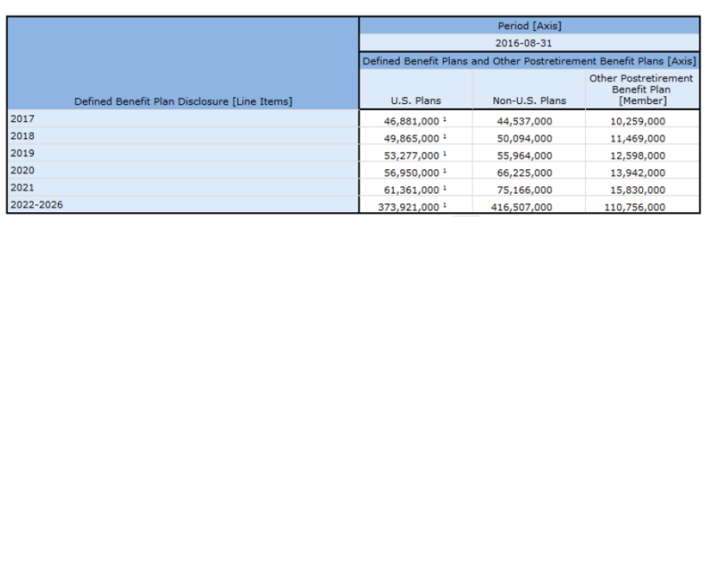Viewport: 710px width, 570px height.
Task: Select the 2020 row label
Action: [x=22, y=170]
